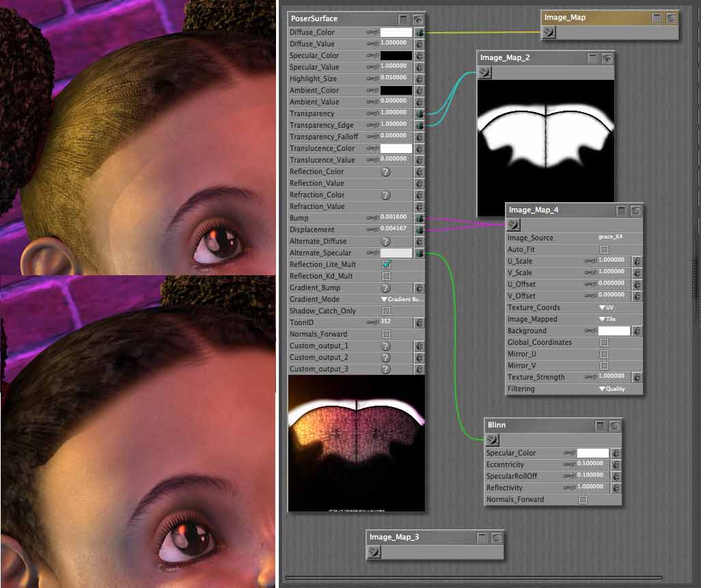701x588 pixels.
Task: Open the Translucence_Color swatch
Action: pyautogui.click(x=396, y=149)
